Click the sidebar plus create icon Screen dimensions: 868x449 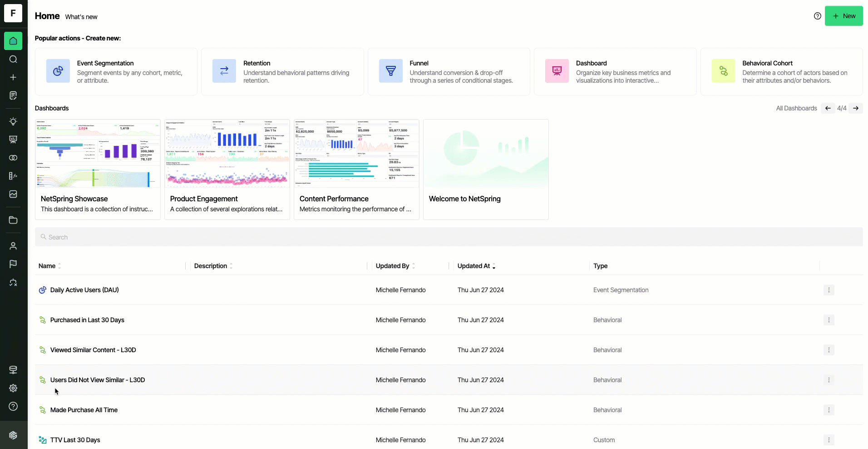click(13, 77)
